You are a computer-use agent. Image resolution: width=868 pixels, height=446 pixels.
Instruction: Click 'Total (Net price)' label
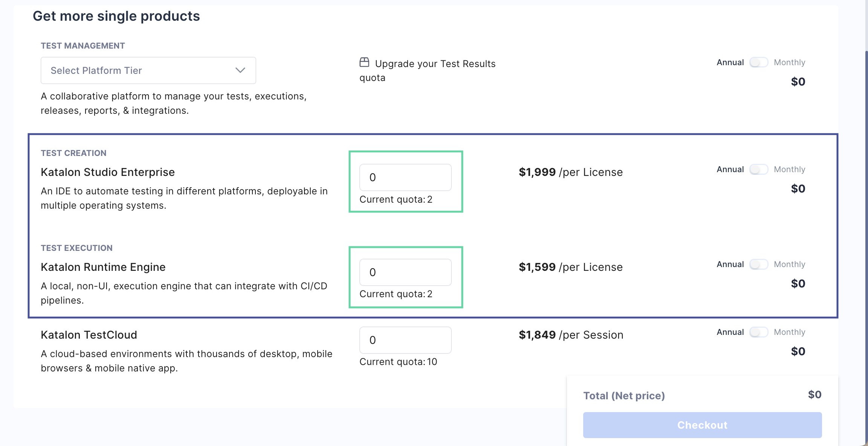[624, 396]
